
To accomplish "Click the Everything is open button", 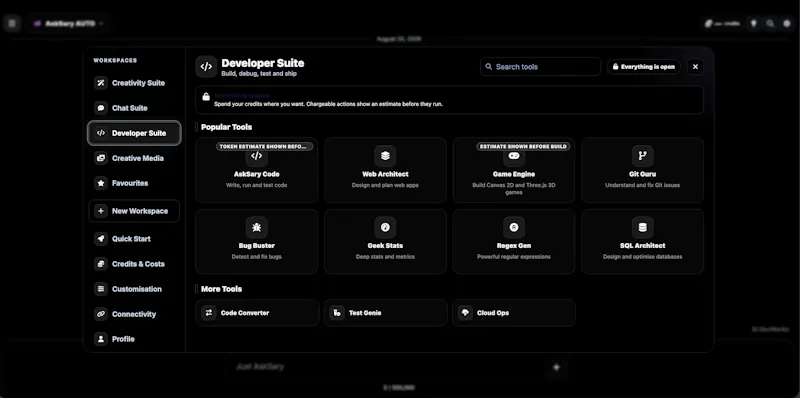I will (643, 66).
